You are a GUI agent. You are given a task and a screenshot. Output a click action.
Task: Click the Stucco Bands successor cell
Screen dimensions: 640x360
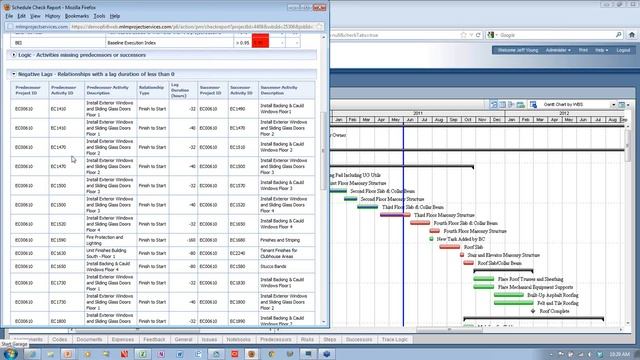tap(287, 266)
